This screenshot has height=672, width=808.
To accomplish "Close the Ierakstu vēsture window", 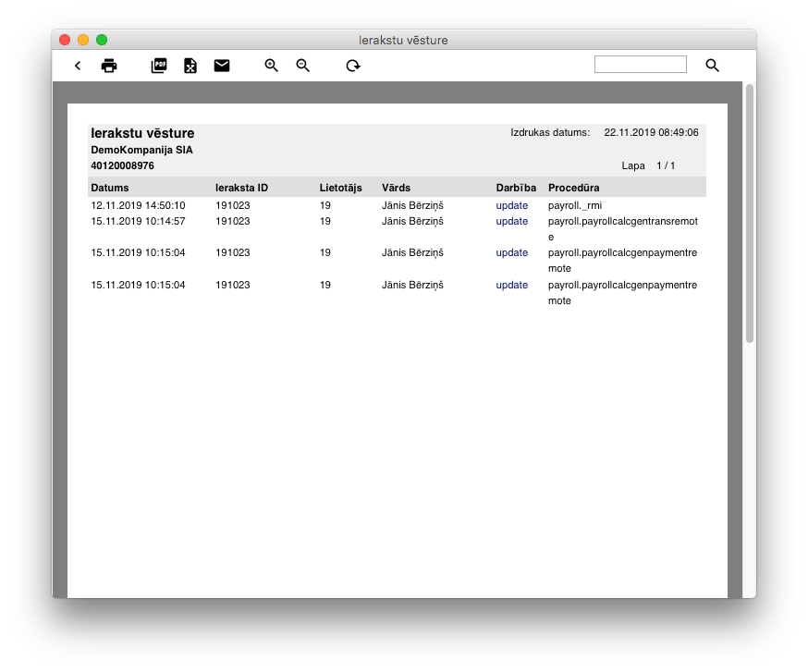I will point(65,40).
